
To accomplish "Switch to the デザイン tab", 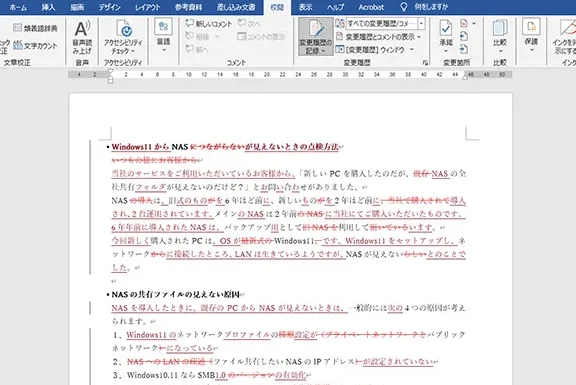I will (x=109, y=7).
